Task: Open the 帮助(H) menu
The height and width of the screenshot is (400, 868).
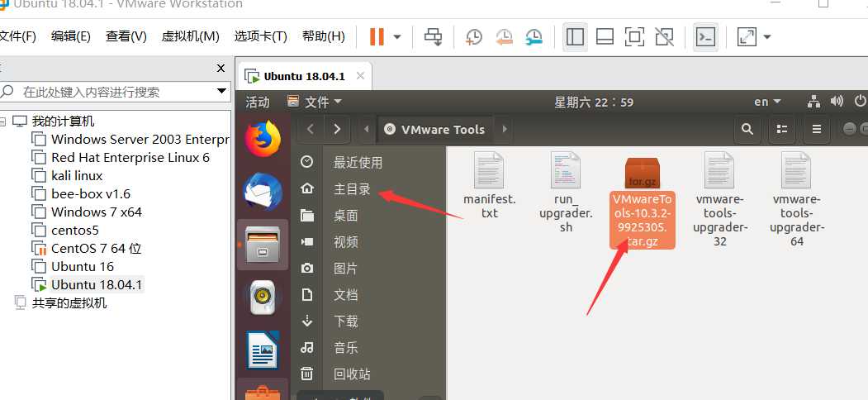Action: 323,36
